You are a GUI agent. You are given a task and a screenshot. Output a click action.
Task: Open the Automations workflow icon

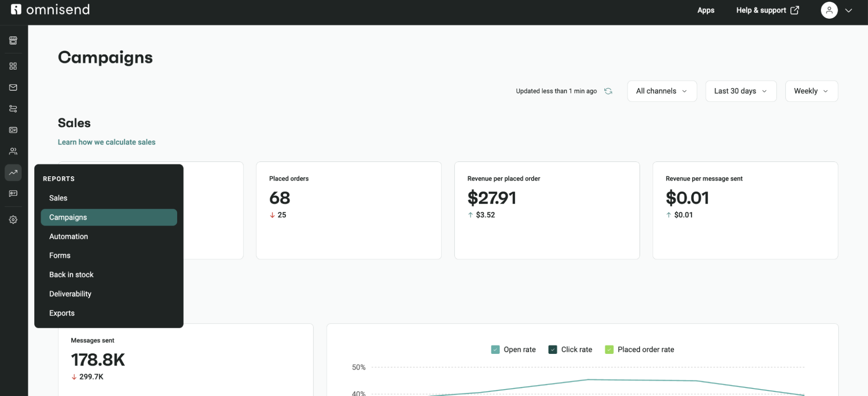click(13, 109)
